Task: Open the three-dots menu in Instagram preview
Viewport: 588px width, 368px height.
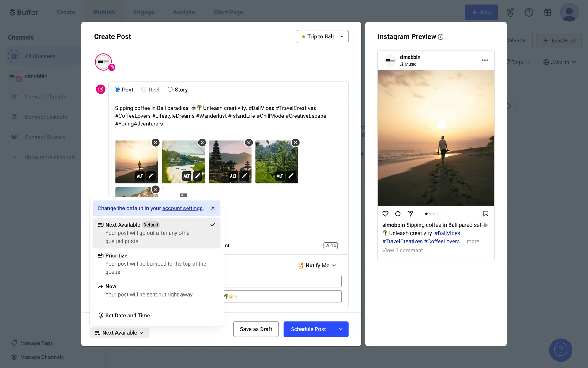Action: [x=484, y=60]
